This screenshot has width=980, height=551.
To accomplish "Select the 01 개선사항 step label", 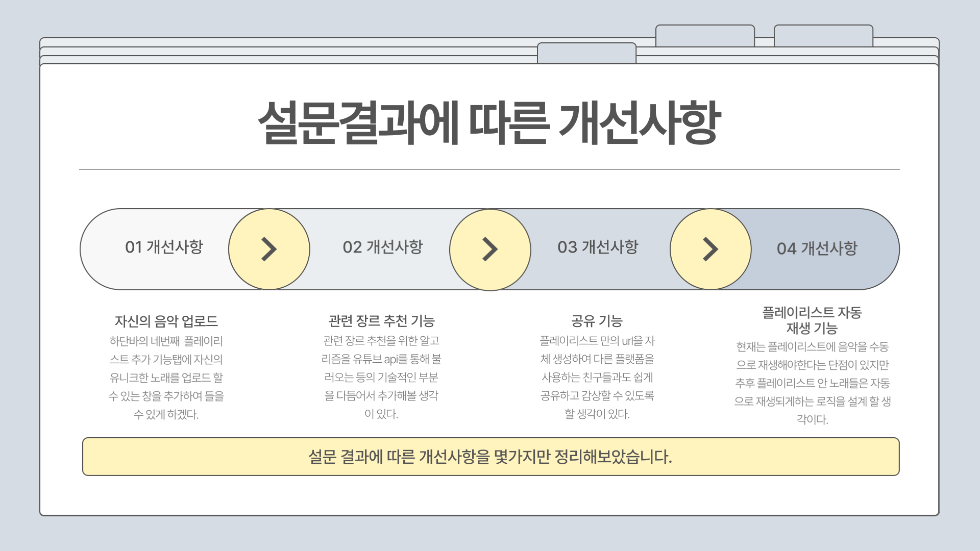I will tap(164, 247).
